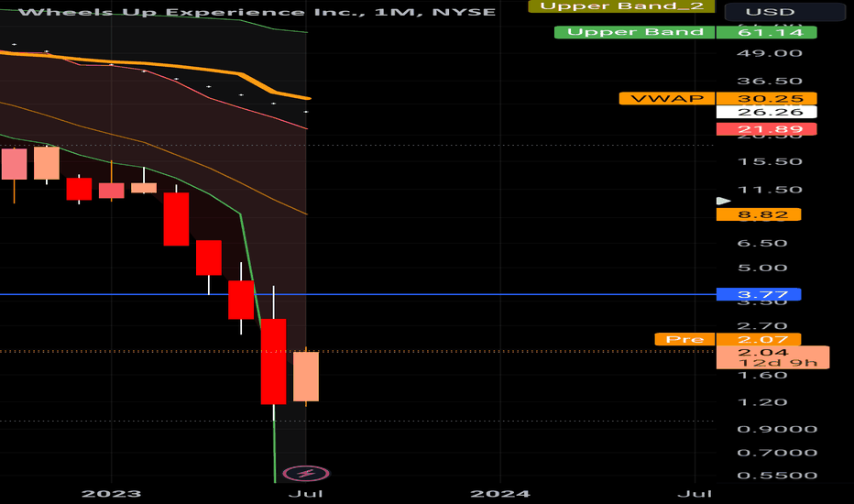Select the Upper Band_2 label
Viewport: 854px width, 504px height.
[x=621, y=6]
